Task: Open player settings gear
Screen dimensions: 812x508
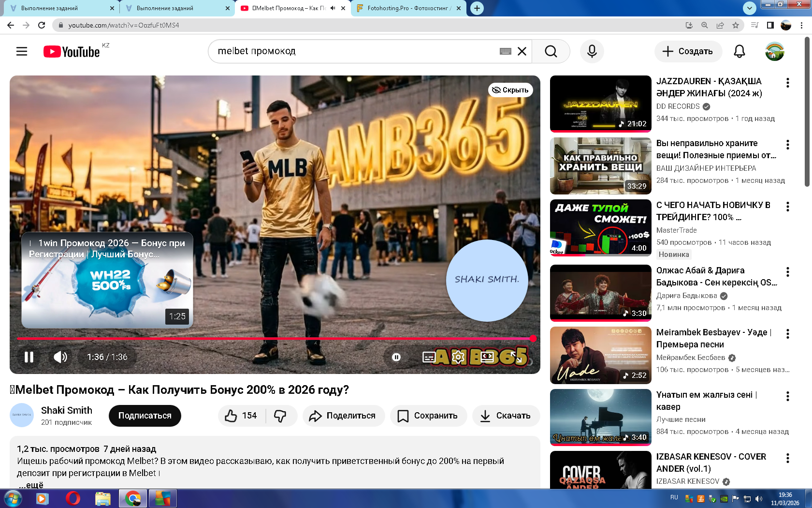Action: coord(458,357)
